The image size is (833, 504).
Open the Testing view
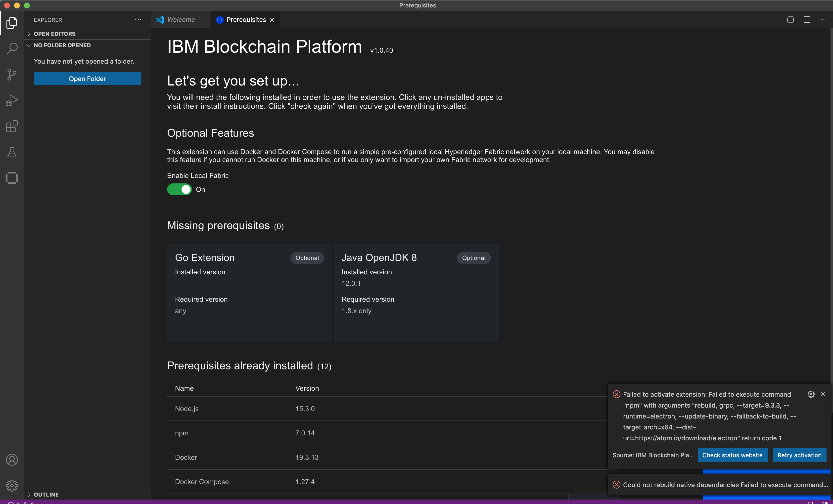tap(12, 152)
